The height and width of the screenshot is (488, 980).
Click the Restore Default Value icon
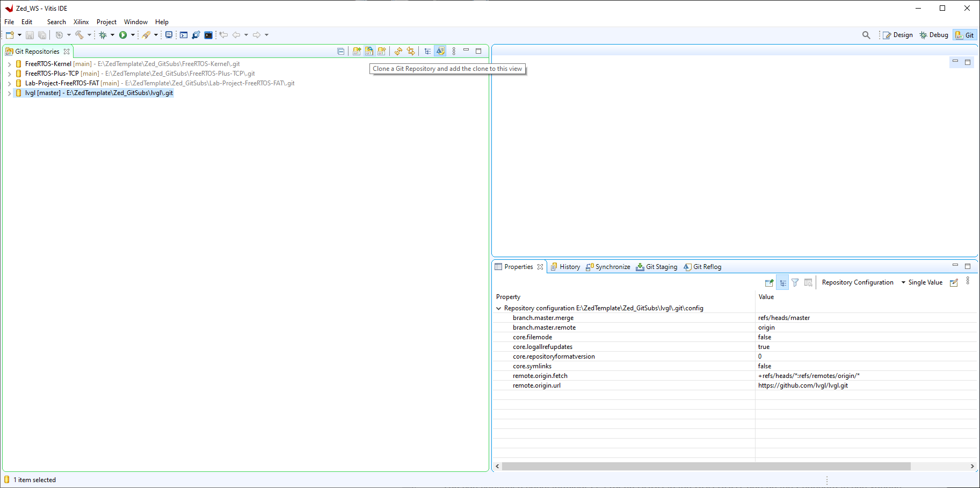[x=808, y=282]
